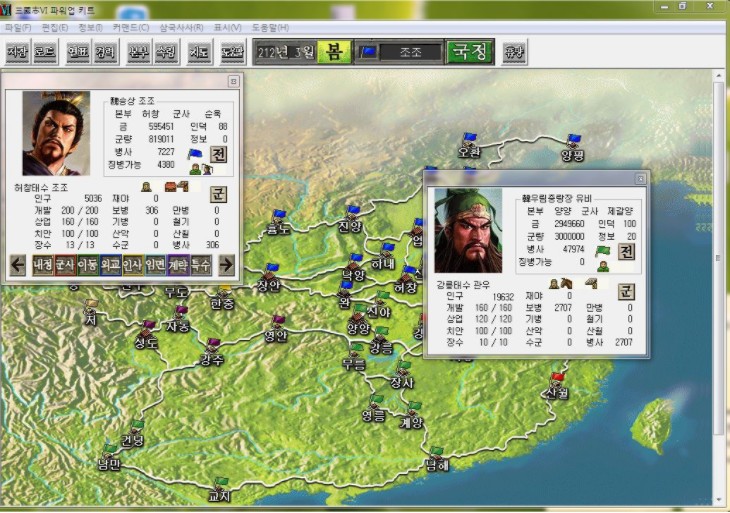Click the 지도 map toolbar button
The image size is (730, 513).
(199, 52)
